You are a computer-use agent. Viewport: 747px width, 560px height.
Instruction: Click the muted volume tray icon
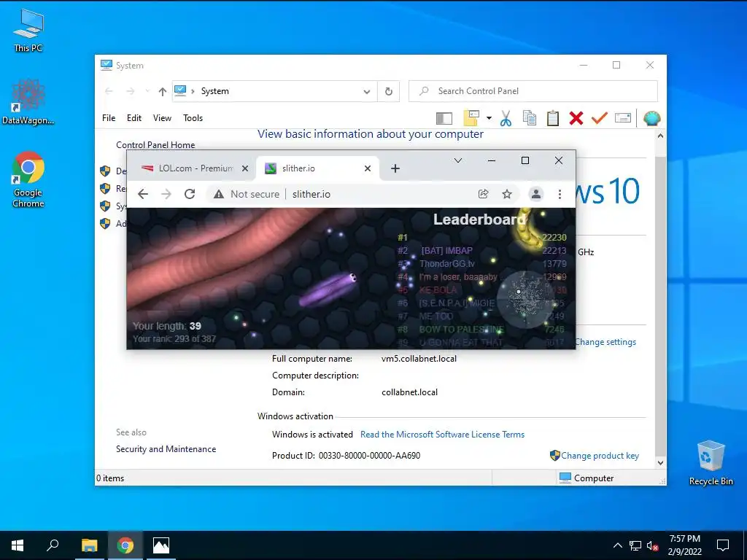click(653, 545)
